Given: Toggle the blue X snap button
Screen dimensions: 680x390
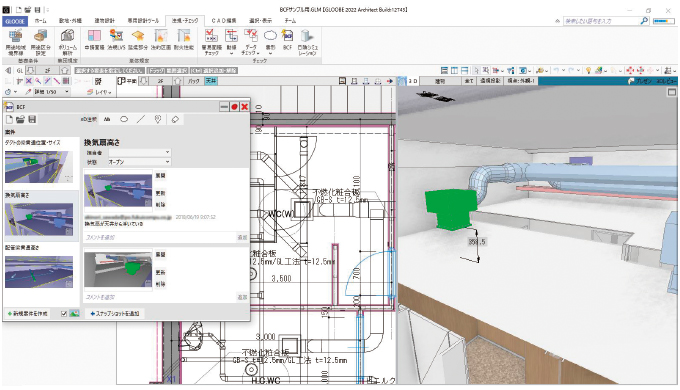Looking at the screenshot, I should [29, 81].
